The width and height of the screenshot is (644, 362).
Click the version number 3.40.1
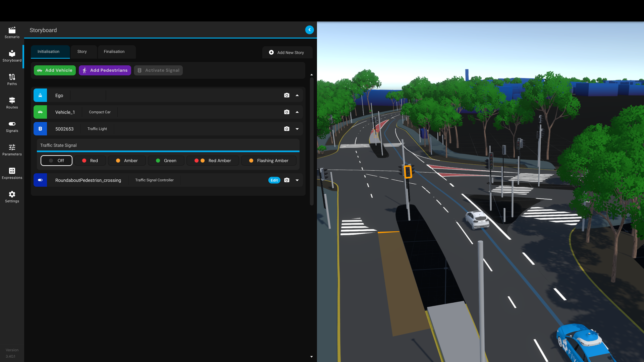10,356
